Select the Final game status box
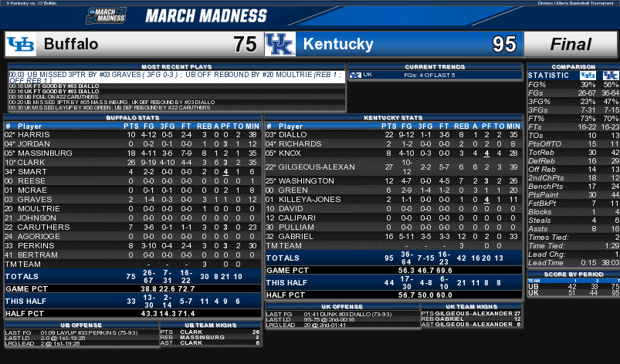The width and height of the screenshot is (620, 364). point(571,44)
